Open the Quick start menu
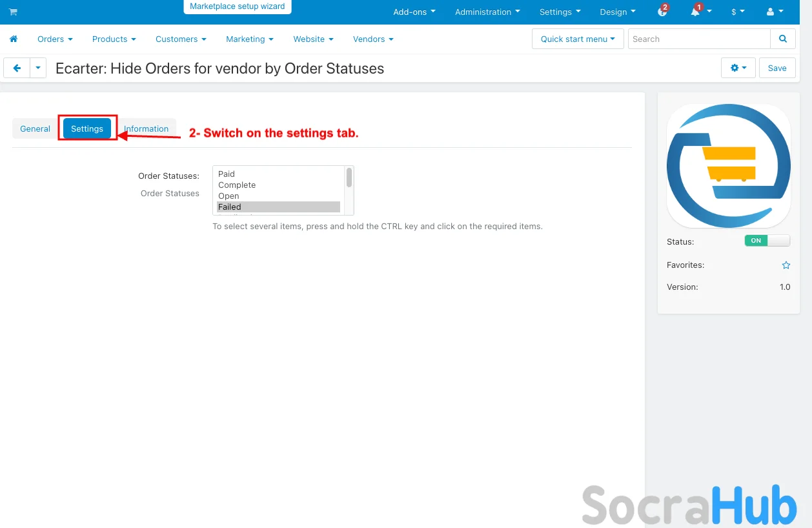812x528 pixels. point(578,39)
